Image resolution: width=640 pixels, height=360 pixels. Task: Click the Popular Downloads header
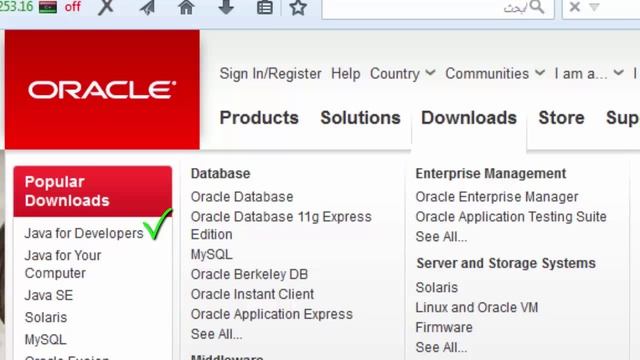pos(93,191)
